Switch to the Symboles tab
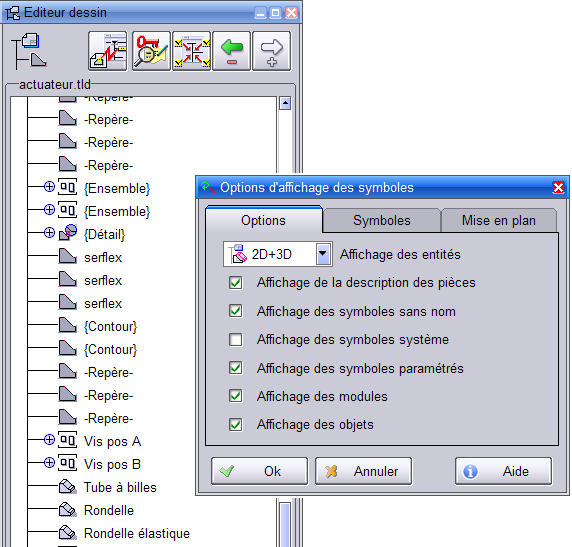 (x=382, y=220)
